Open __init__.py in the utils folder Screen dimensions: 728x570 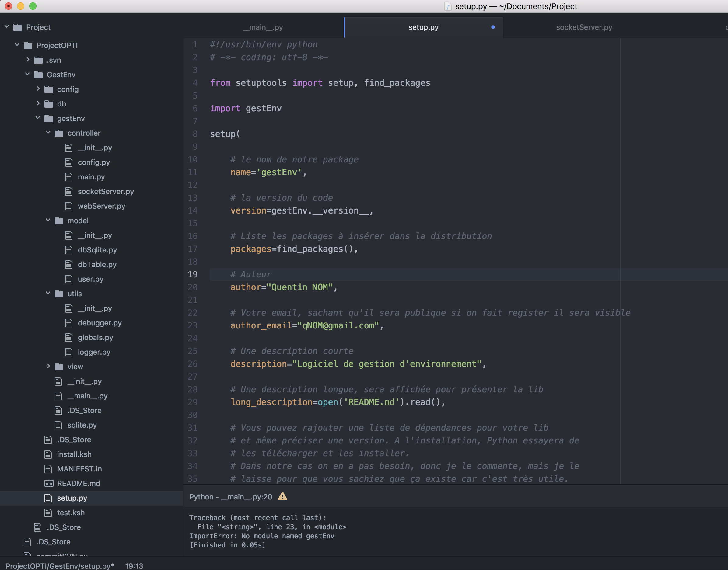click(95, 308)
